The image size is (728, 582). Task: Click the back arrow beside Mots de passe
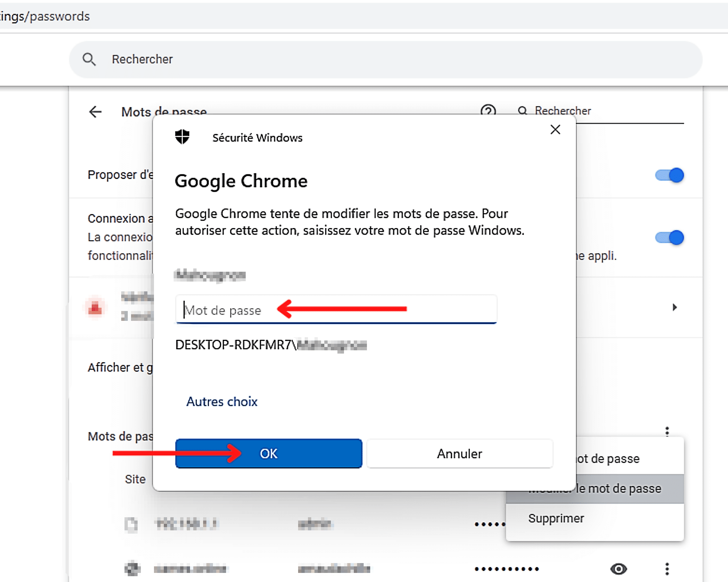[x=95, y=112]
